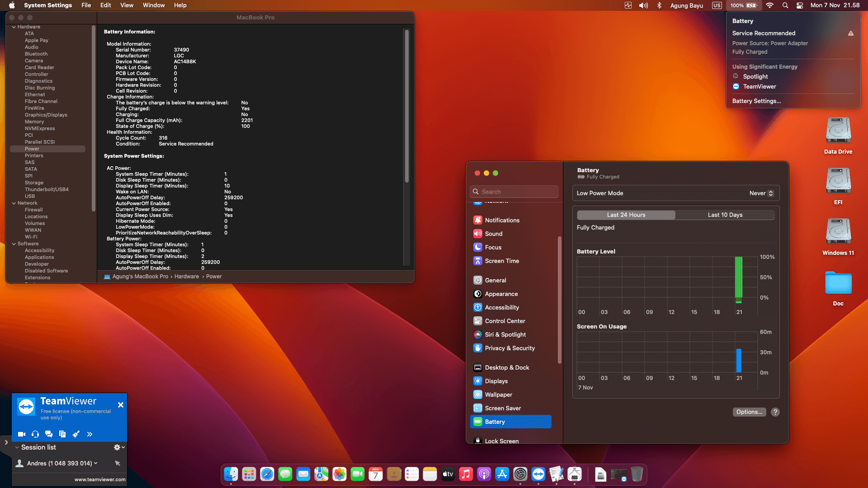Collapse the Software tree in System Information
Screen dimensions: 868x488
(x=14, y=244)
